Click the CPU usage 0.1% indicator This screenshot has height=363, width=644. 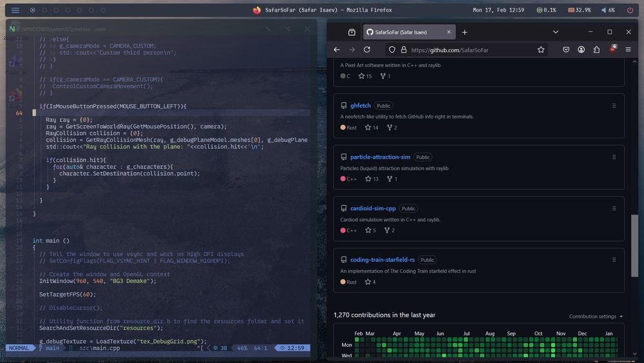546,10
